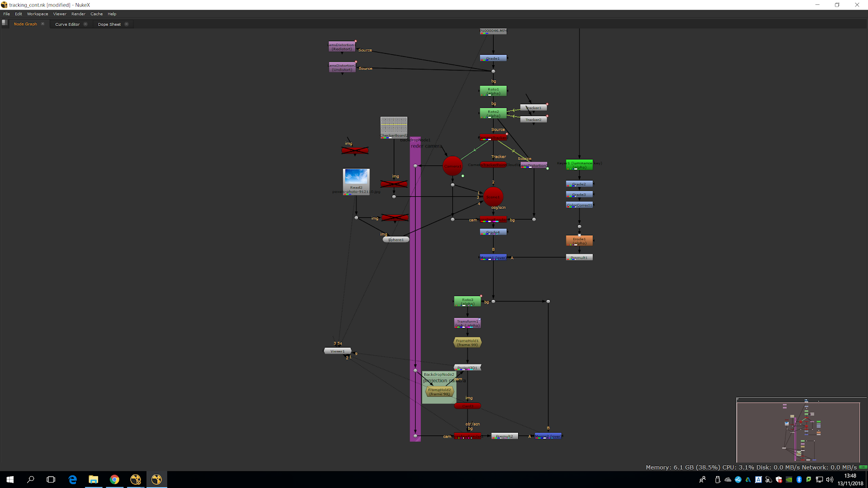The image size is (868, 488).
Task: Click the CheckerBoard2 node thumbnail
Action: pos(394,127)
